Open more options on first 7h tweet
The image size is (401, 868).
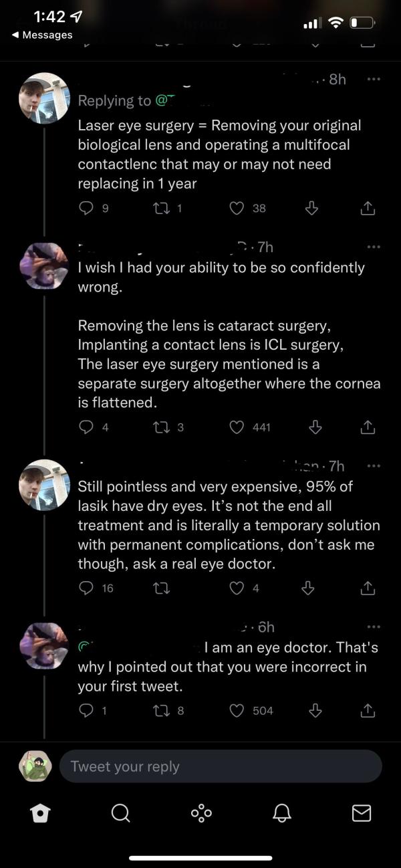374,247
